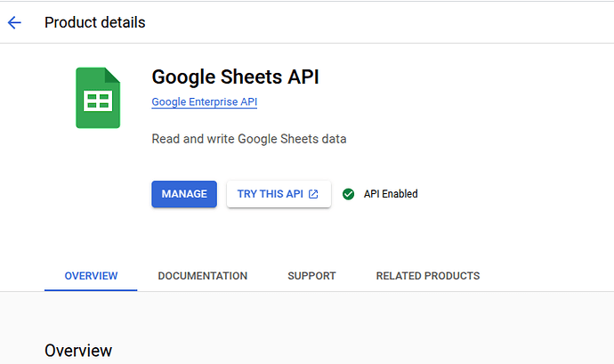Screen dimensions: 614x364
Task: Go to the RELATED PRODUCTS tab
Action: 427,276
